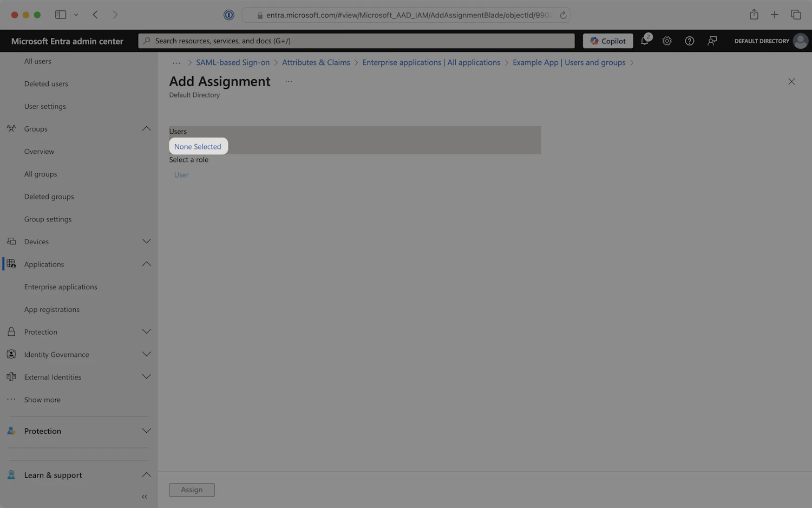Screen dimensions: 812x508
Task: Open Enterprise applications | All applications breadcrumb
Action: point(431,63)
